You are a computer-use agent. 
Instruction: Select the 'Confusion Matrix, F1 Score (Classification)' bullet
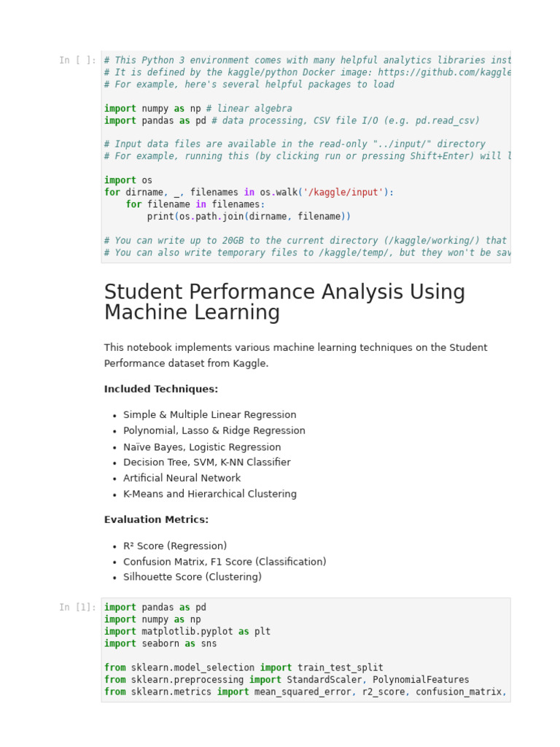click(x=225, y=562)
